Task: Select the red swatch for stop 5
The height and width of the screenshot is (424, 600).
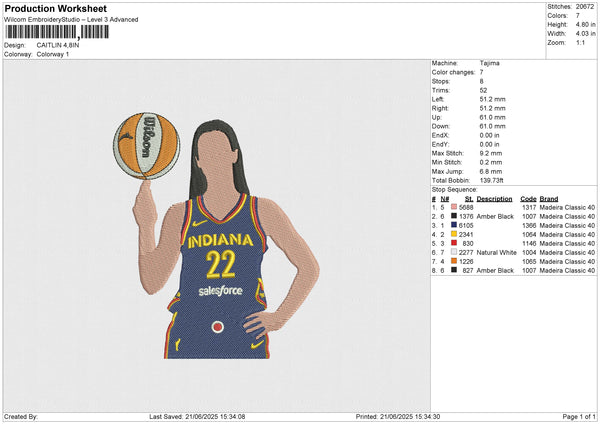Action: click(x=454, y=243)
